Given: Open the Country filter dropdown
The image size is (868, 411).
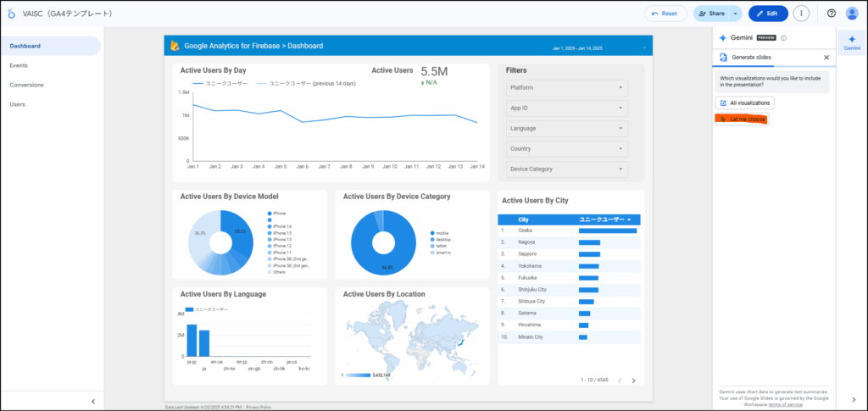Looking at the screenshot, I should click(x=567, y=149).
